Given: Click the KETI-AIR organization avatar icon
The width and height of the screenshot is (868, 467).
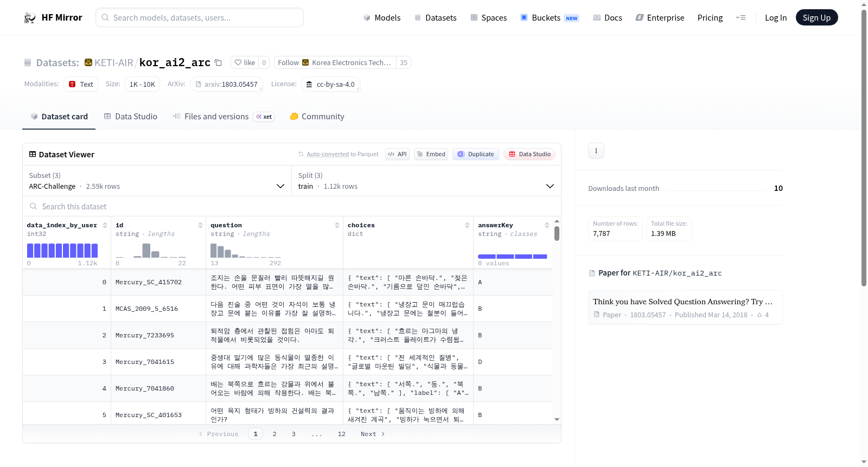Looking at the screenshot, I should (88, 62).
